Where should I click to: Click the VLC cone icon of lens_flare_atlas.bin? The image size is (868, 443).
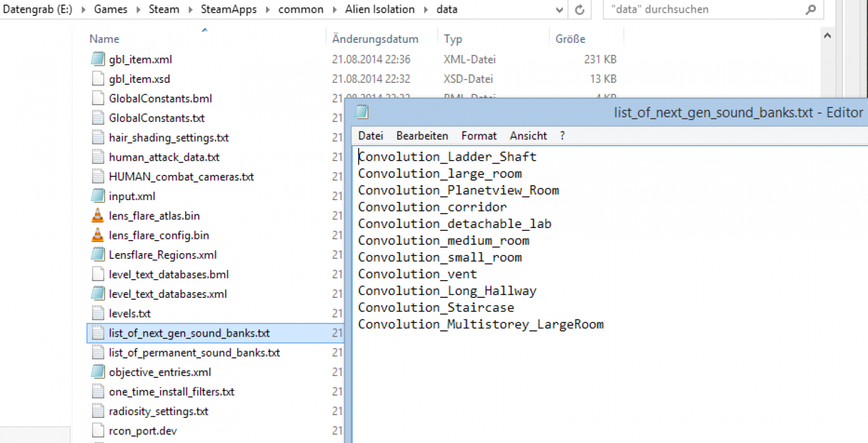click(x=98, y=216)
